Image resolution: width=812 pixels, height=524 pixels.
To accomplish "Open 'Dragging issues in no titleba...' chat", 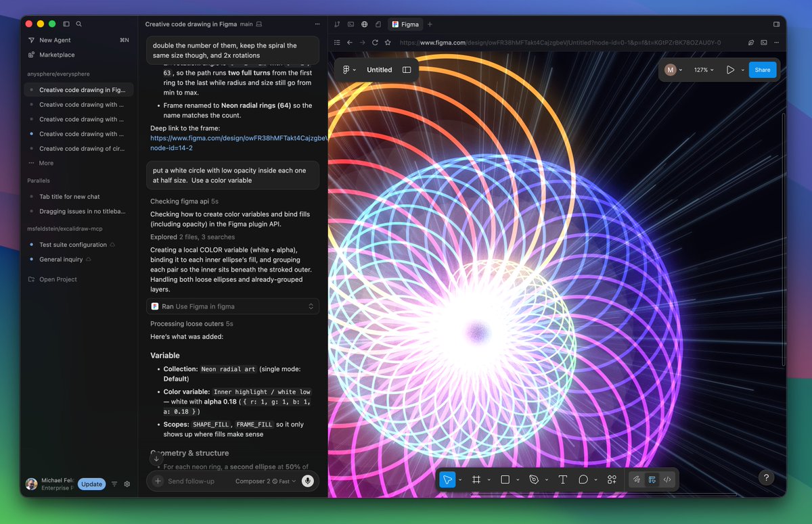I will tap(78, 212).
